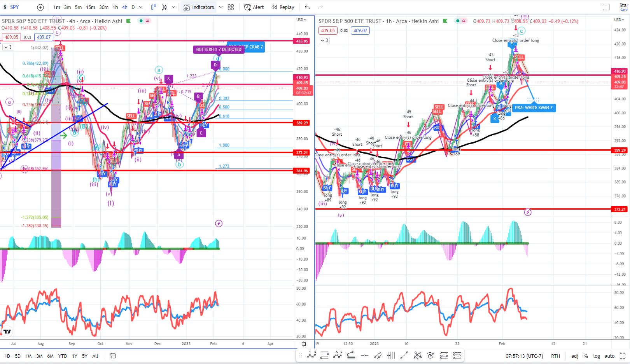This screenshot has width=630, height=364.
Task: Select the Fib retracement tool
Action: tap(351, 355)
